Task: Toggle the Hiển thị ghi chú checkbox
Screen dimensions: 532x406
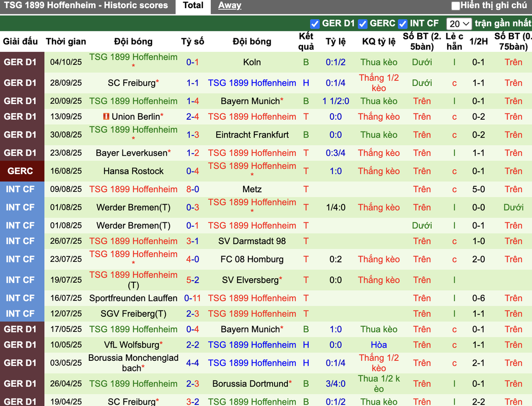Action: click(456, 6)
